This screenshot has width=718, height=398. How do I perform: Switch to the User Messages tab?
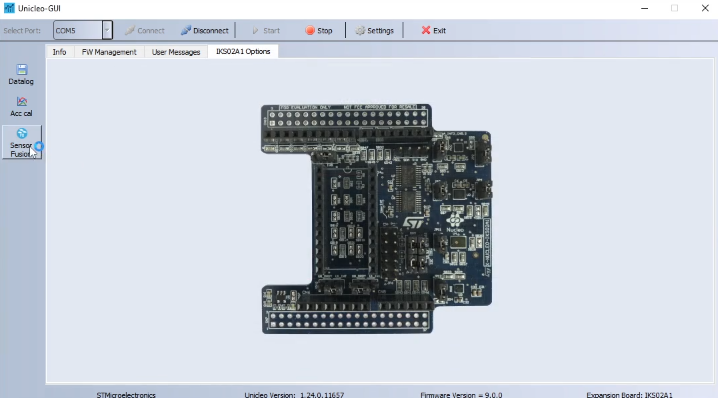(x=176, y=52)
